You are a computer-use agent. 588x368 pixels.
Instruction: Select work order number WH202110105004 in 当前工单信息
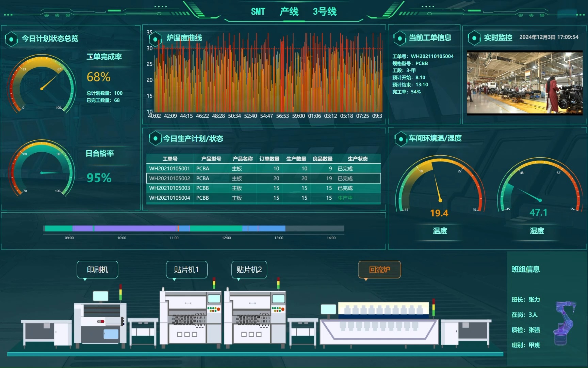[432, 56]
